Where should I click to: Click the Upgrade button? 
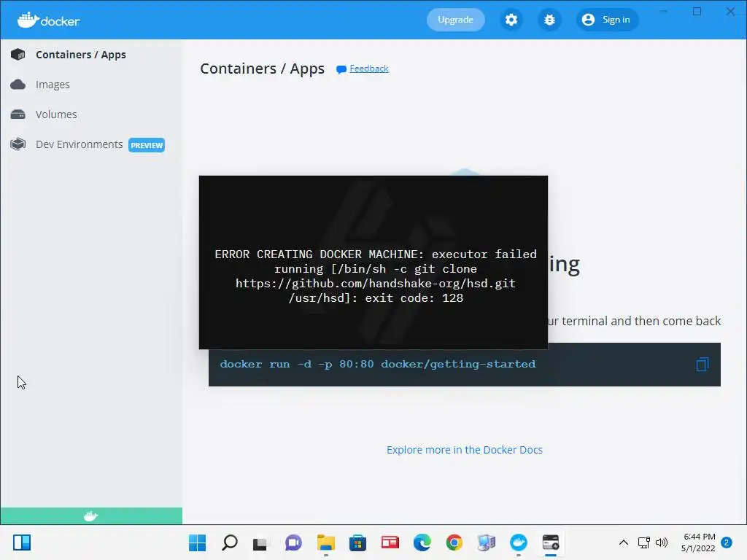(x=455, y=20)
